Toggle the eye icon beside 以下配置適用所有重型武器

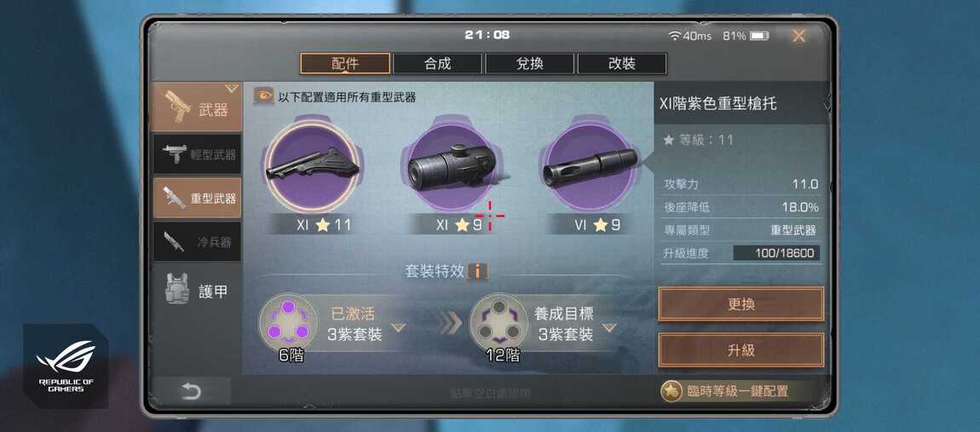(x=263, y=96)
